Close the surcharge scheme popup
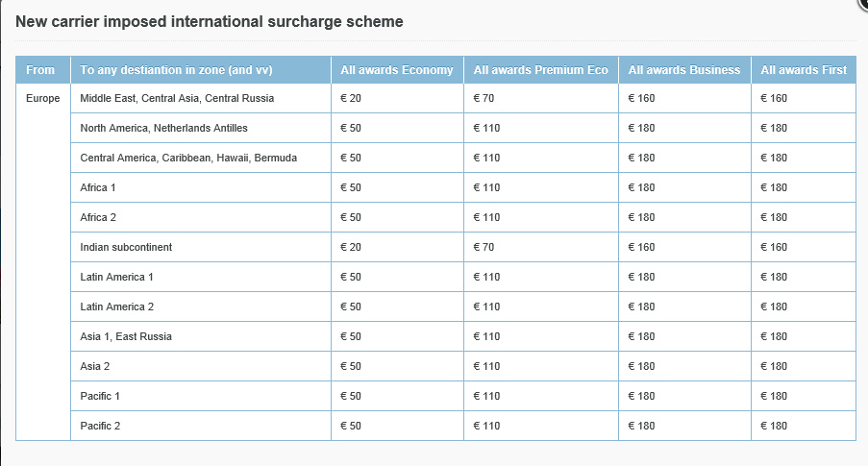Screen dimensions: 868x466 click(x=864, y=3)
